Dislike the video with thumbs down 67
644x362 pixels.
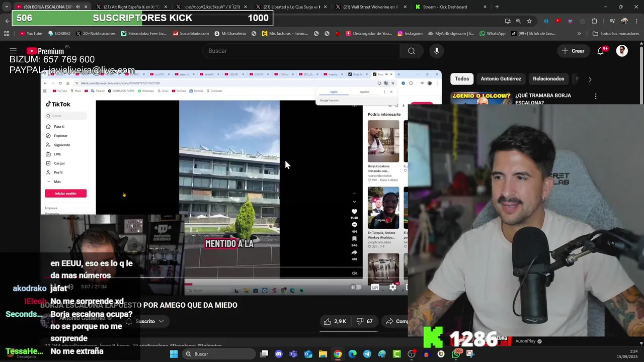(365, 321)
